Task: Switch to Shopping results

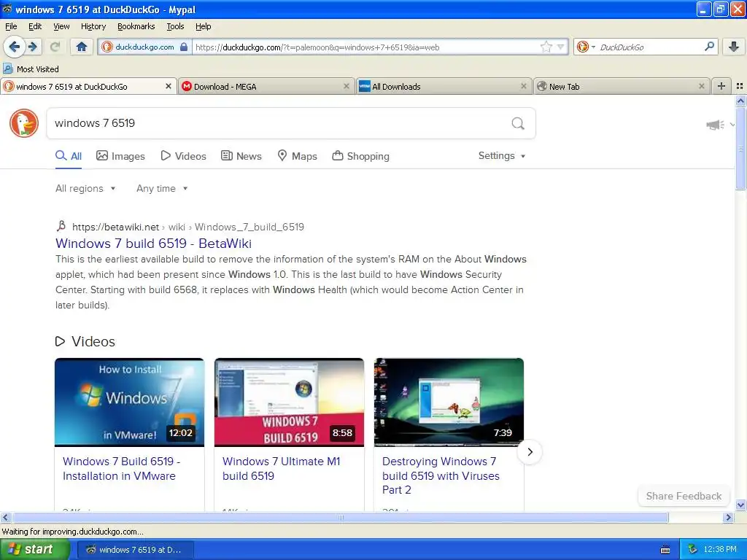Action: click(x=360, y=156)
